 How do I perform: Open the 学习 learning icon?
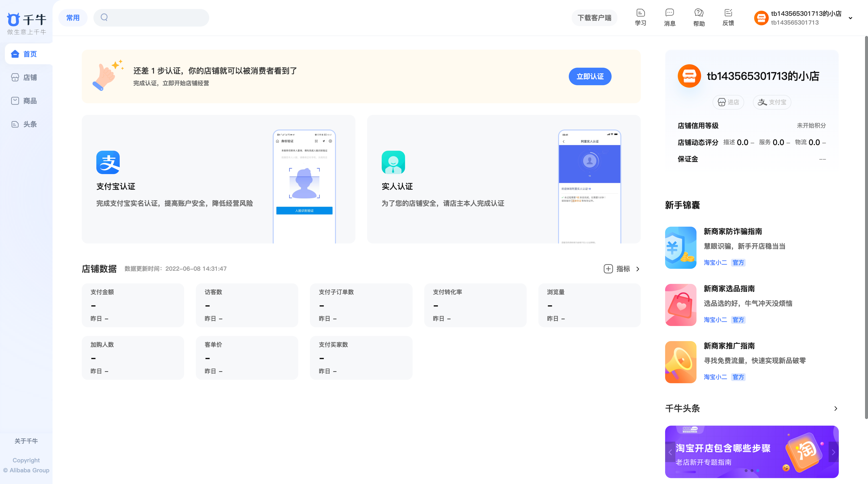pyautogui.click(x=641, y=18)
